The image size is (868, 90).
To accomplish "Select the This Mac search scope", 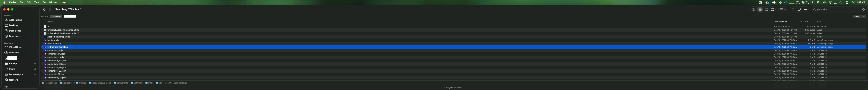I will coord(56,16).
